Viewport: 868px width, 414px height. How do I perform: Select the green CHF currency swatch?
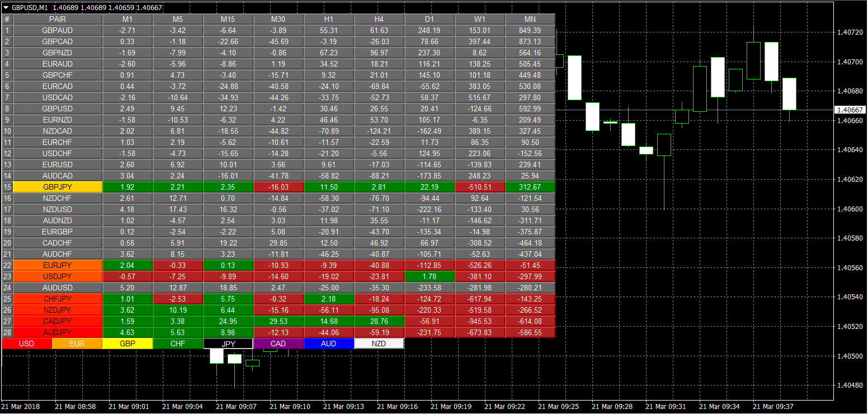point(178,344)
